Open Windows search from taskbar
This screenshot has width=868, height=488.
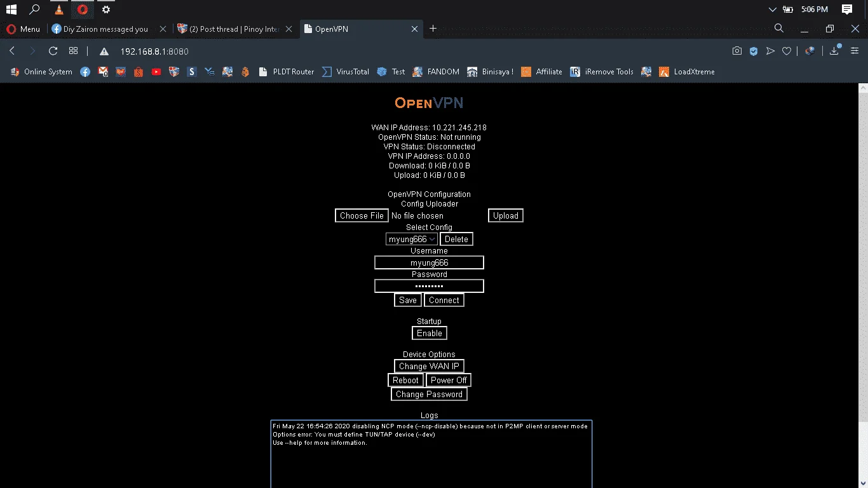[35, 10]
